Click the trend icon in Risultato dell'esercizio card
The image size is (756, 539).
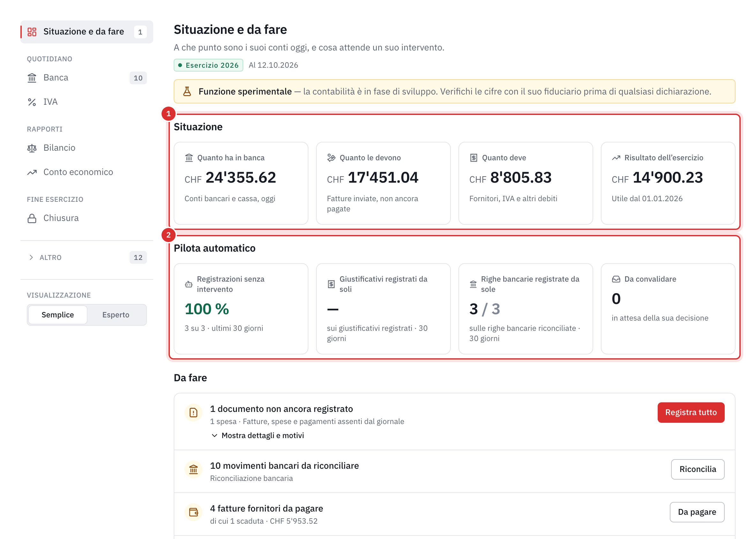click(x=616, y=158)
